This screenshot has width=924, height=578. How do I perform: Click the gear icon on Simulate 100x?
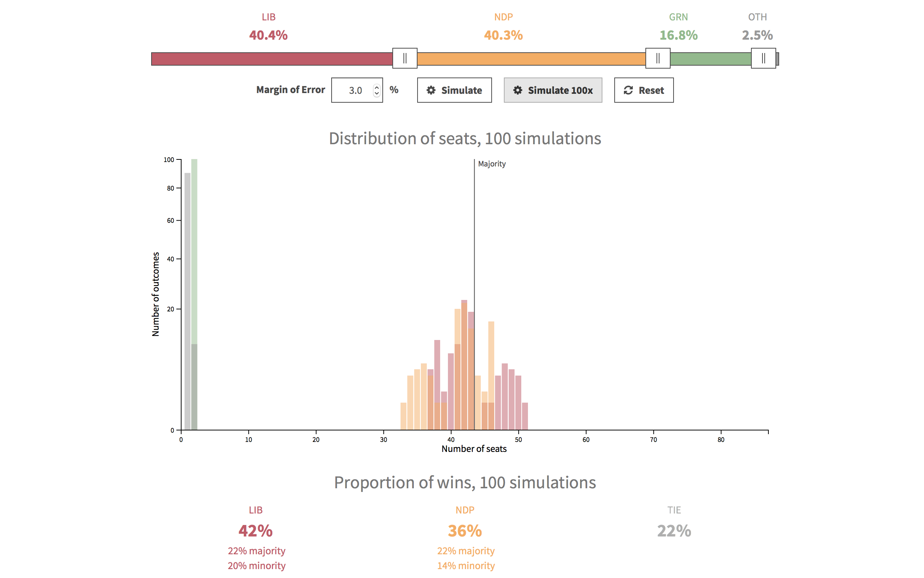(x=518, y=90)
